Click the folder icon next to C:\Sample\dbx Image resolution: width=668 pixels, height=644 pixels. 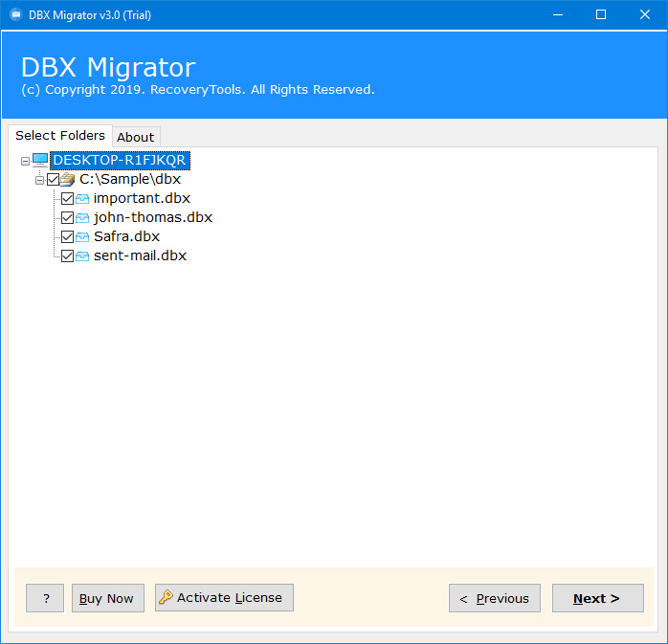click(68, 179)
